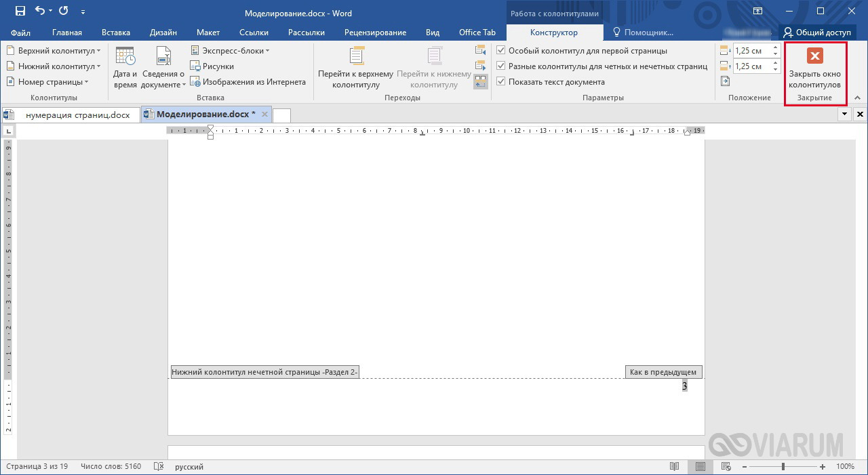Switch to the Главная tab

(67, 33)
